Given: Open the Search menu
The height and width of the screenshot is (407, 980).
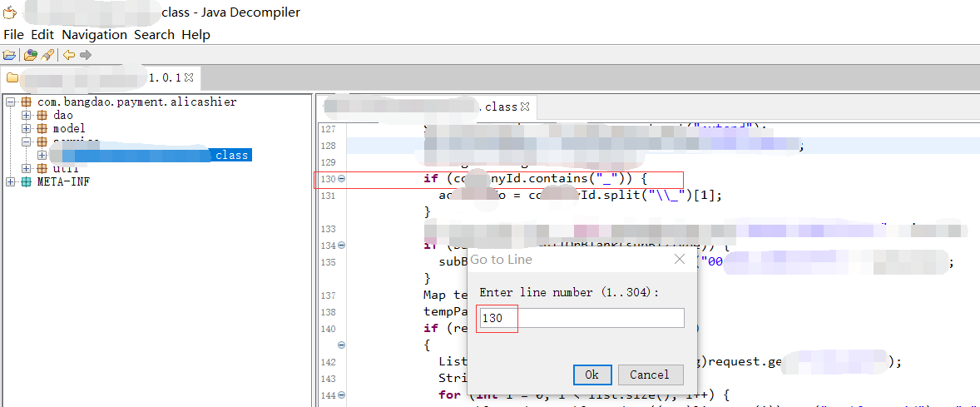Looking at the screenshot, I should click(x=155, y=34).
